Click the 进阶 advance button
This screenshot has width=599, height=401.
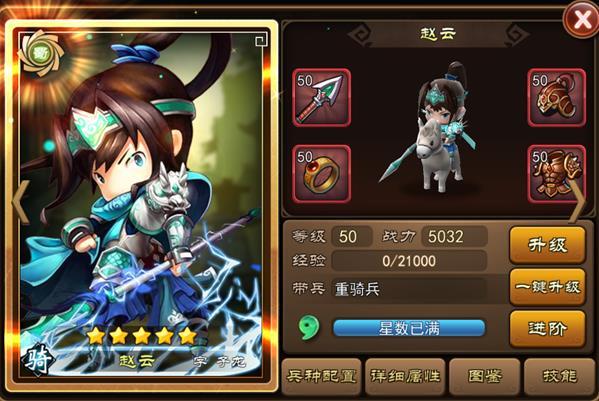tap(547, 328)
